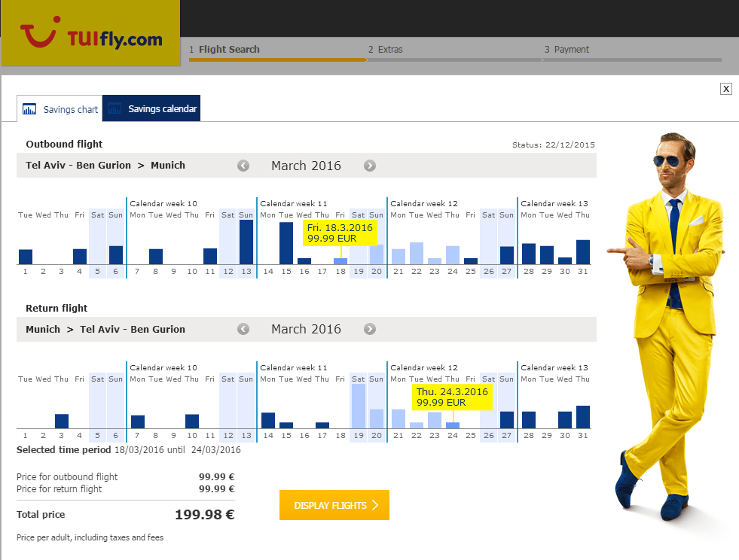Select highlighted outbound bar for March 18
This screenshot has height=560, width=739.
[340, 261]
